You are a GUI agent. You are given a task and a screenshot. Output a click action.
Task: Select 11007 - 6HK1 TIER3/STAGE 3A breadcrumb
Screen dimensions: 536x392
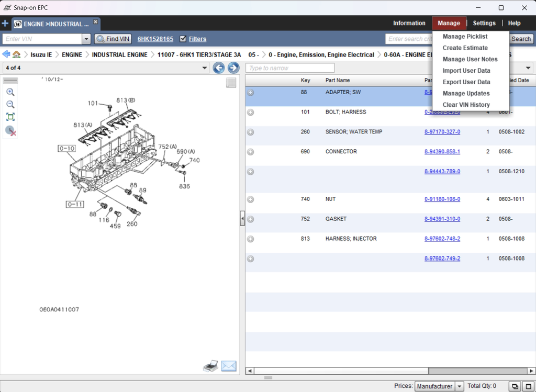coord(199,54)
